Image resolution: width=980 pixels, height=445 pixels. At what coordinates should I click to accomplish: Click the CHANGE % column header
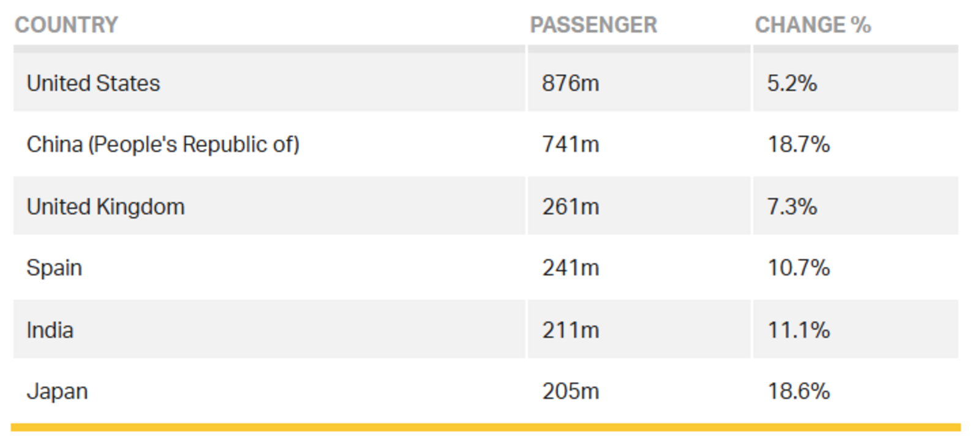click(813, 25)
